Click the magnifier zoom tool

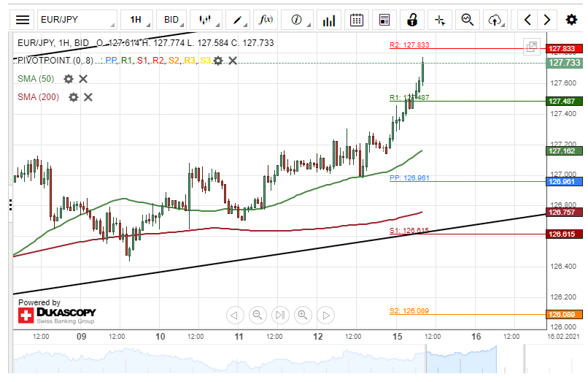[x=468, y=20]
